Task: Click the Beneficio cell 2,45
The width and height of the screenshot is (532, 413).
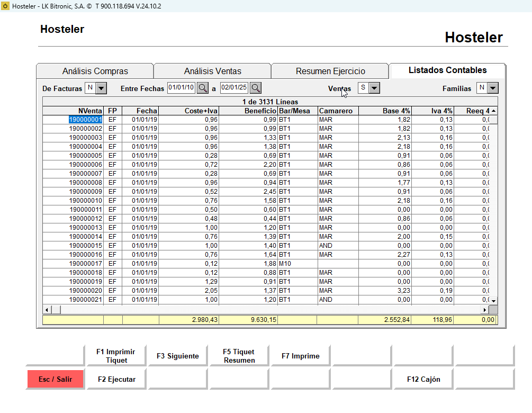Action: click(x=248, y=192)
